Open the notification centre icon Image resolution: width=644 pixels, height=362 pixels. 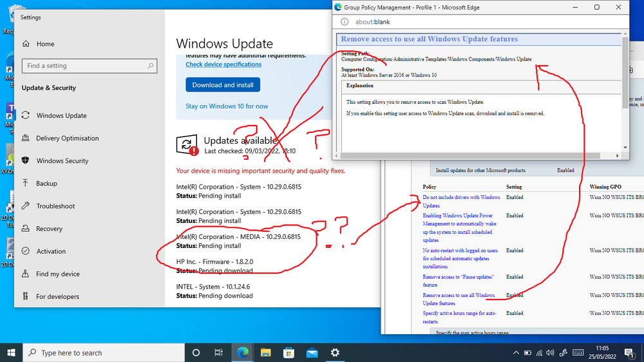[x=629, y=352]
